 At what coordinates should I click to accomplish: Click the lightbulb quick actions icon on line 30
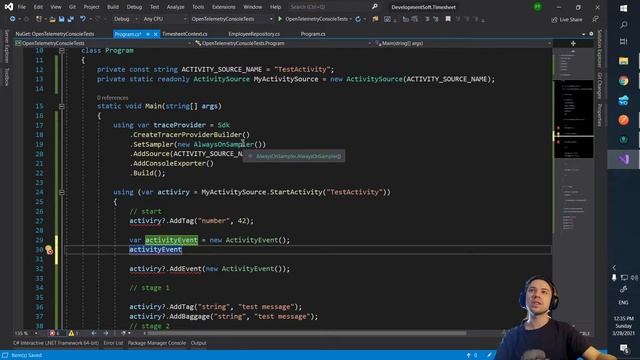[x=49, y=249]
